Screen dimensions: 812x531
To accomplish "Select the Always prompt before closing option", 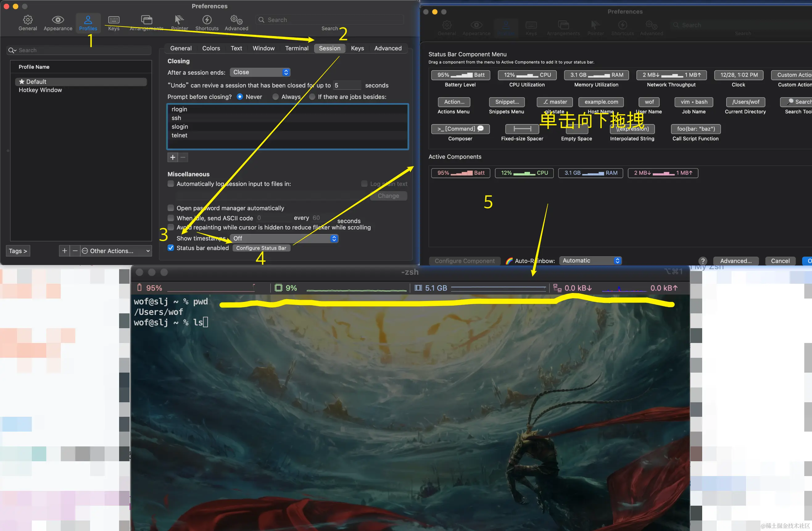I will click(x=275, y=97).
